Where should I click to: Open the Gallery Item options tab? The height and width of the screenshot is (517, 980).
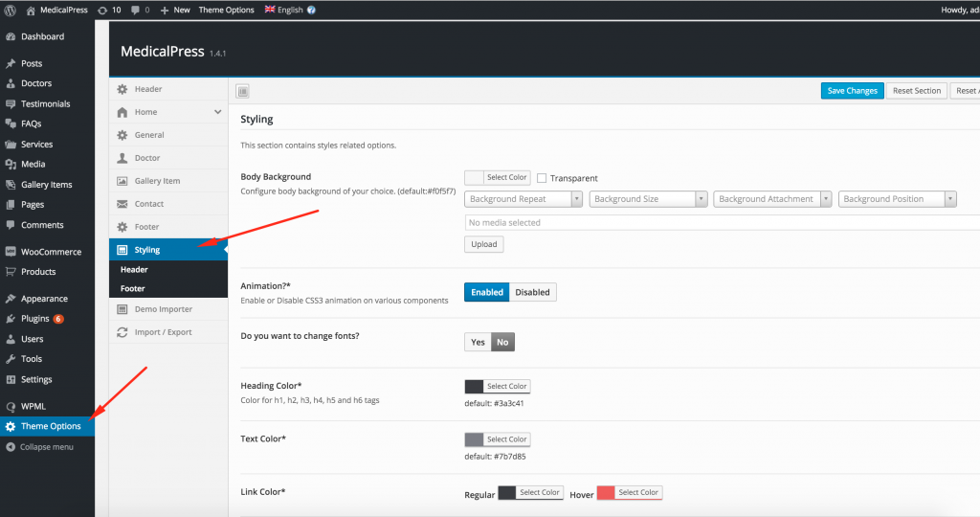coord(168,181)
